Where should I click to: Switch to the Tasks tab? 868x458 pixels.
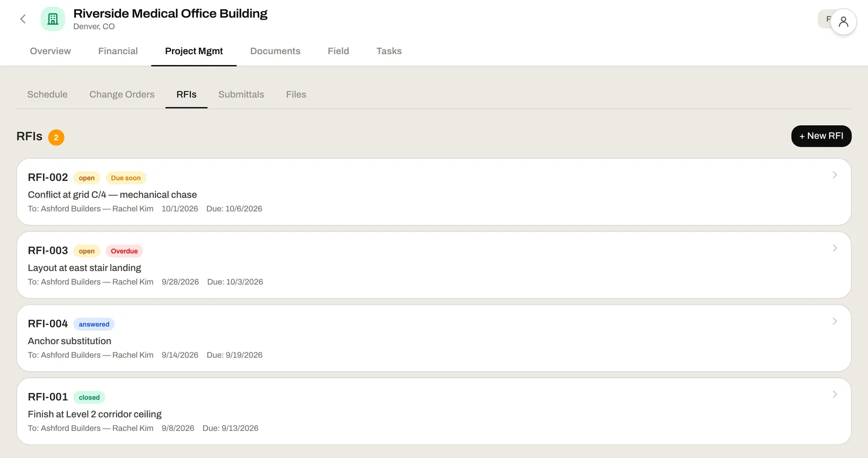(389, 51)
